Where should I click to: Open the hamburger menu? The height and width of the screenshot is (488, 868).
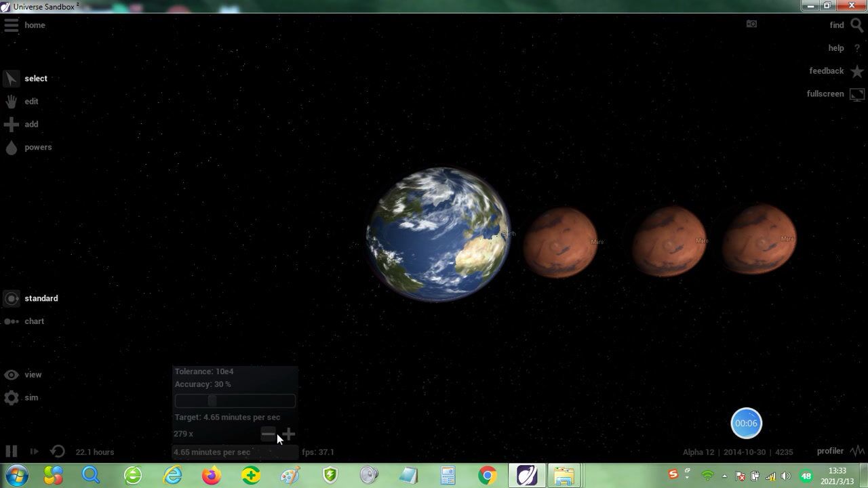tap(11, 25)
